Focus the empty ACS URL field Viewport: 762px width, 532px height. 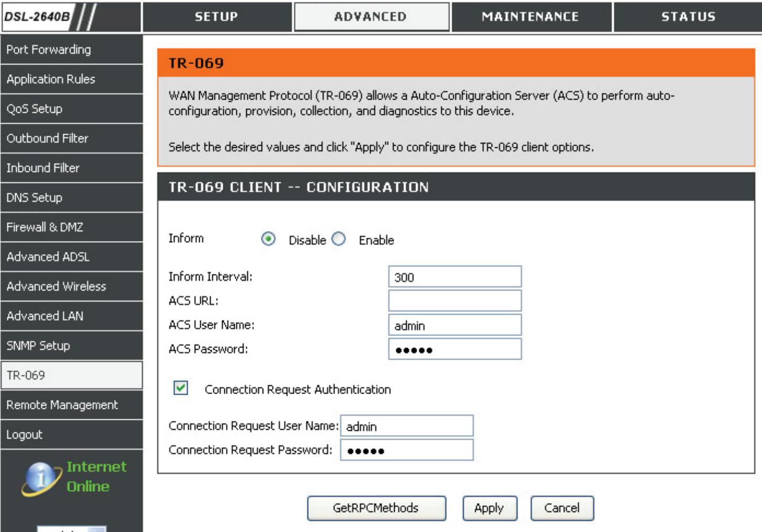point(454,301)
